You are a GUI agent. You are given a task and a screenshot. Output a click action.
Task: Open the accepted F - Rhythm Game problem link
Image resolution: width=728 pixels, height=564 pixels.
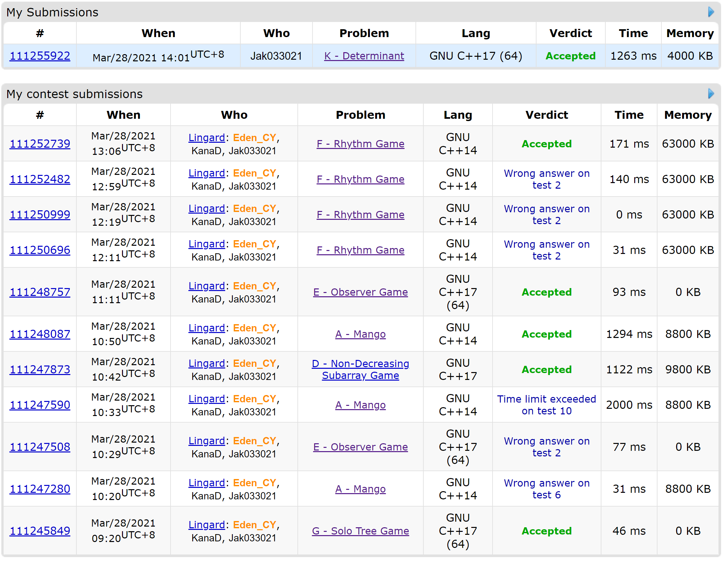coord(360,144)
